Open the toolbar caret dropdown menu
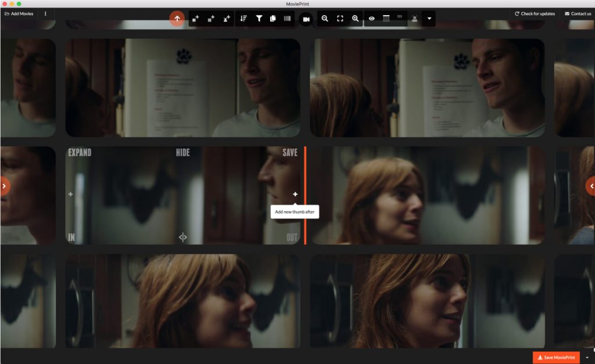 tap(429, 19)
